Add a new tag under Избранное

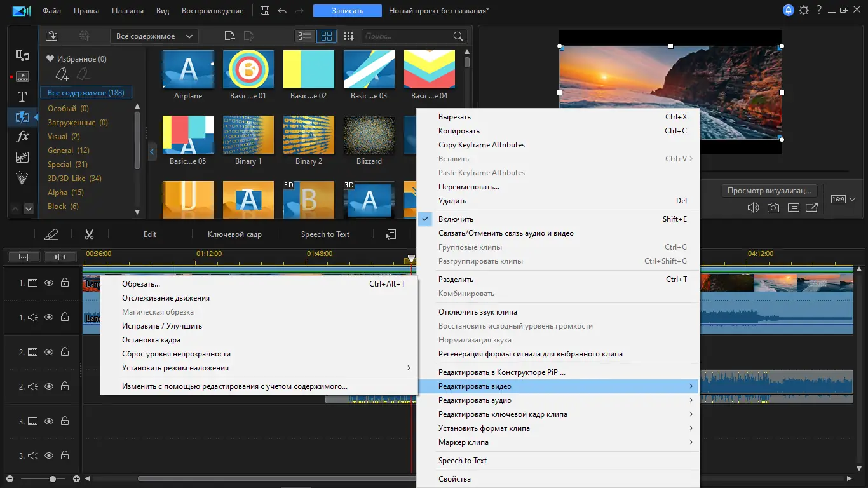pos(62,74)
